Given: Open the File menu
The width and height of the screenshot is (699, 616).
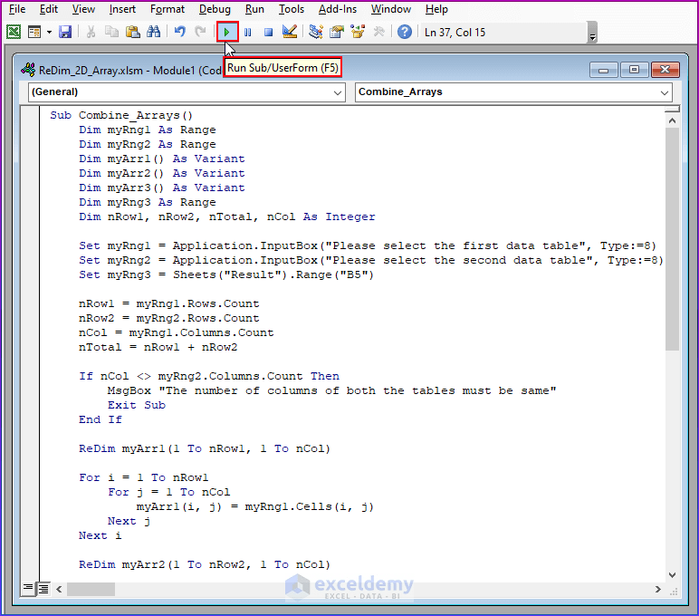Looking at the screenshot, I should click(x=17, y=9).
